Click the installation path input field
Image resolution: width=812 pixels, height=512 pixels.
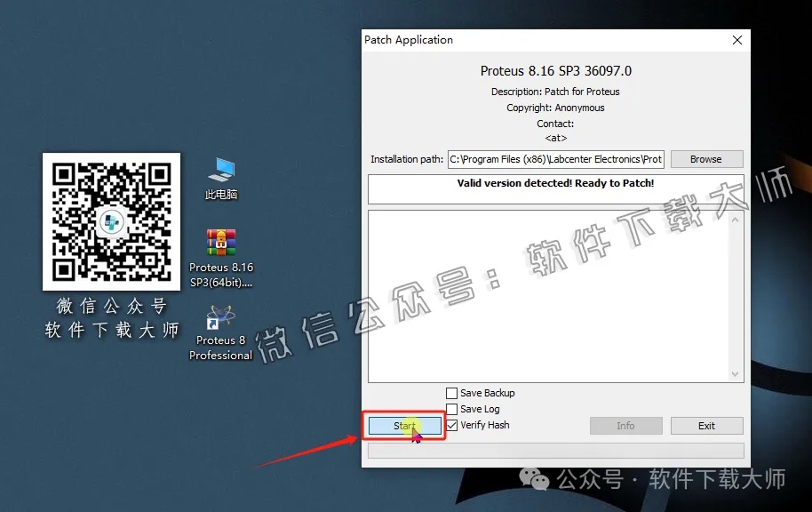(555, 158)
